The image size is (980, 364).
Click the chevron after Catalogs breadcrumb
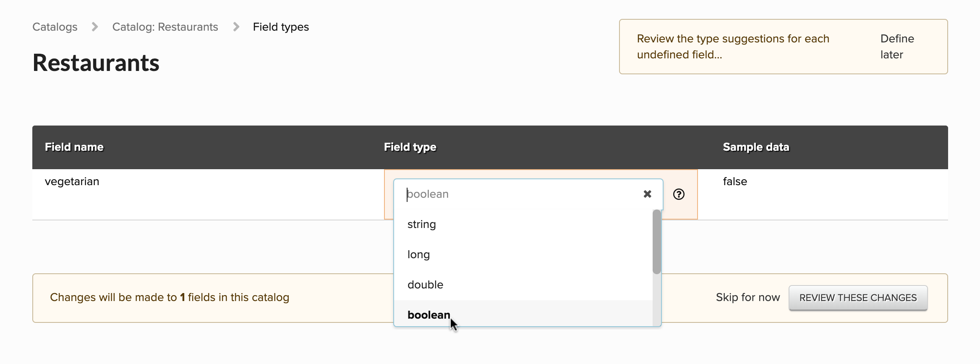pyautogui.click(x=95, y=27)
